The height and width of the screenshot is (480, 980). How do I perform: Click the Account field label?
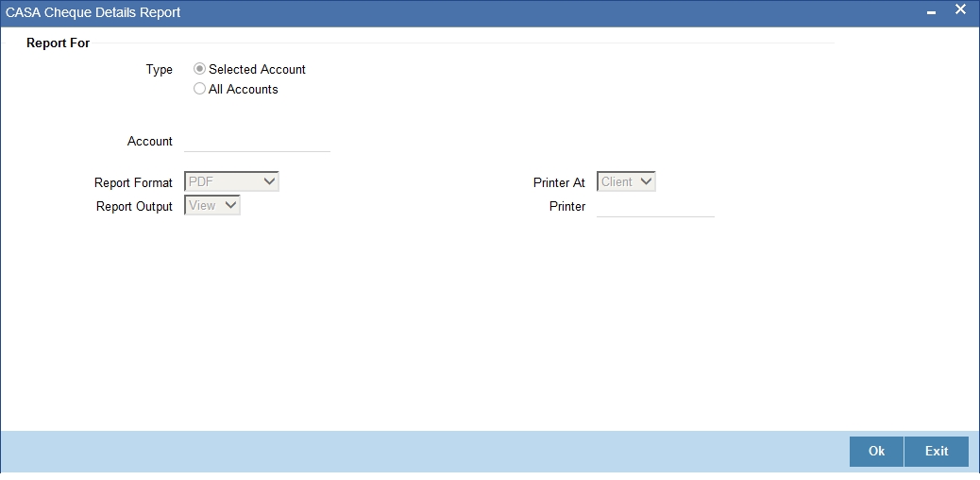[150, 142]
